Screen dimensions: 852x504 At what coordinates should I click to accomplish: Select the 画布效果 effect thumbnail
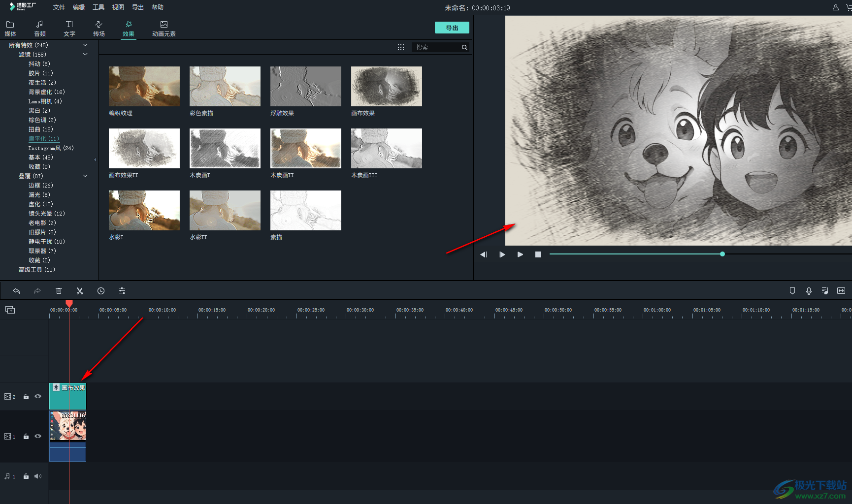[387, 86]
